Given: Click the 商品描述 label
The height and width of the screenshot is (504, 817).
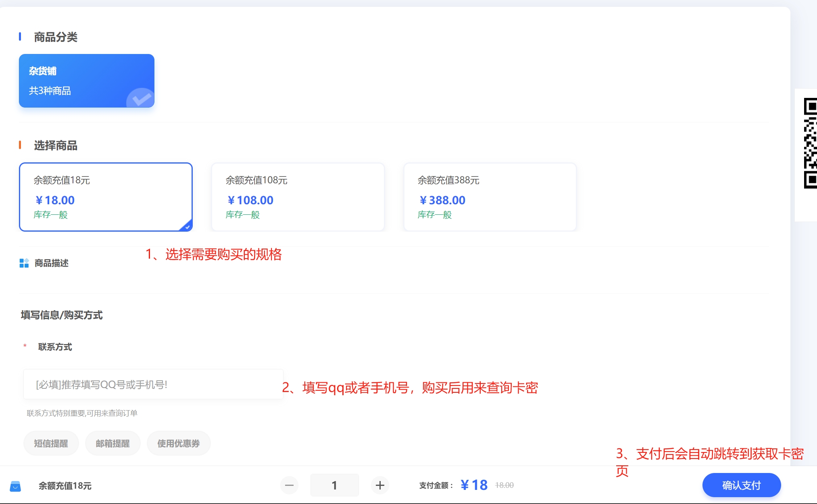Looking at the screenshot, I should (x=52, y=263).
